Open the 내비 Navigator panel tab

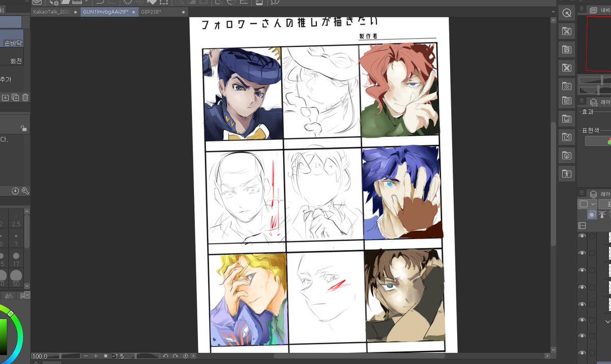[600, 10]
